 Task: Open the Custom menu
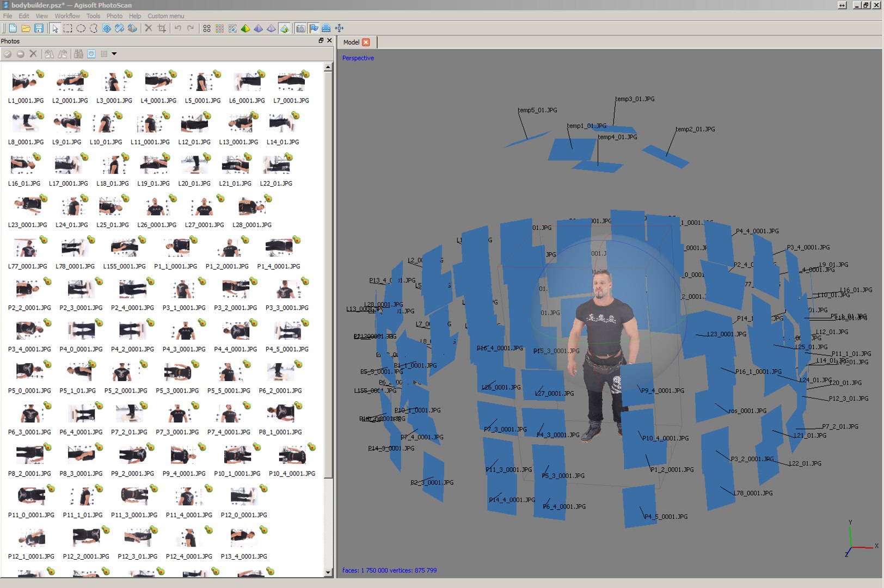165,16
